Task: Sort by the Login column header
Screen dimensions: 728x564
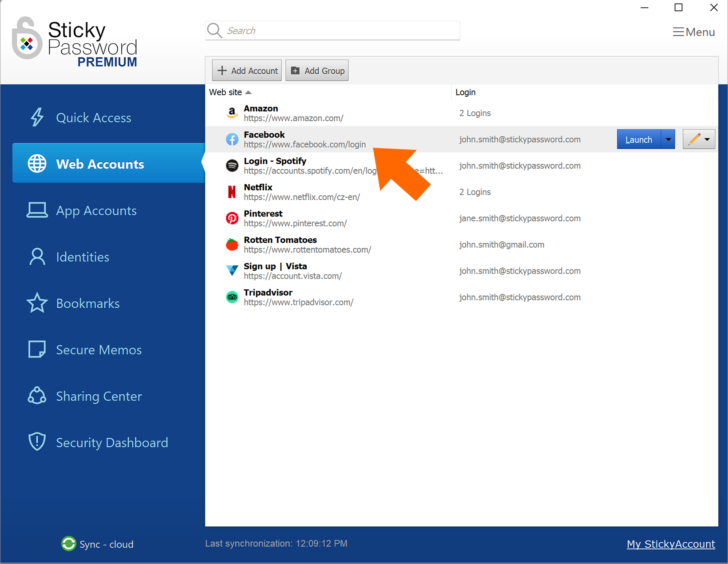Action: 465,92
